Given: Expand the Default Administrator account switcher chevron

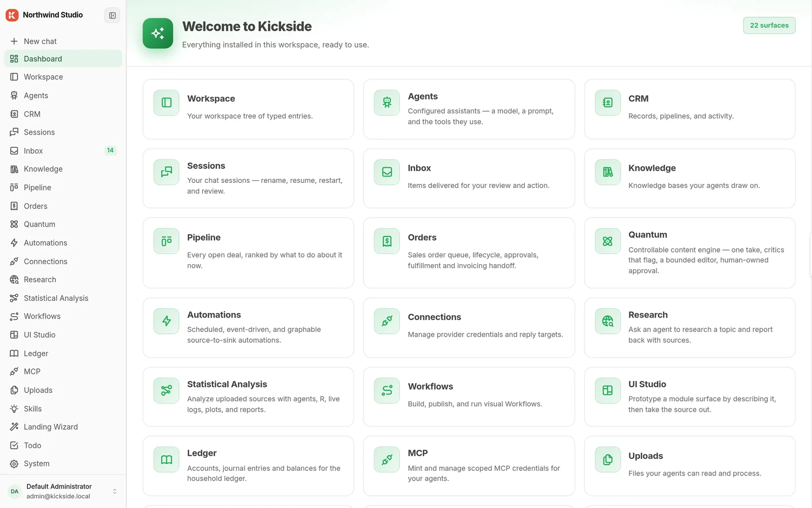Looking at the screenshot, I should point(115,491).
